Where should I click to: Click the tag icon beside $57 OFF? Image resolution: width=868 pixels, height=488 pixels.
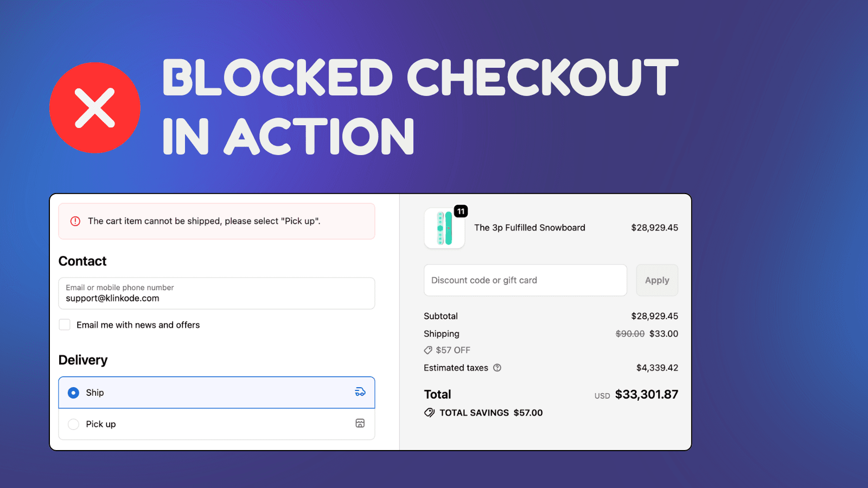(428, 350)
